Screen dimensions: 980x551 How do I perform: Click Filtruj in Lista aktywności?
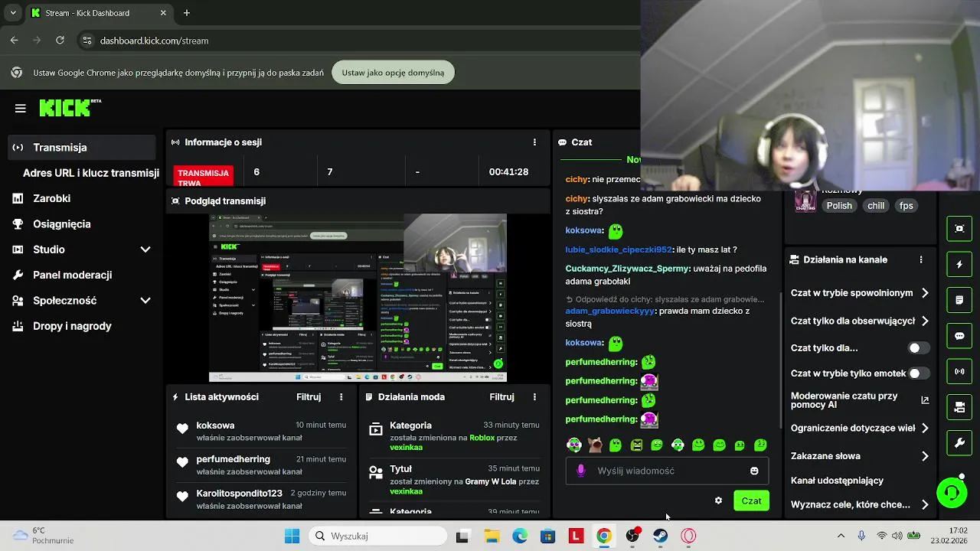pos(309,397)
